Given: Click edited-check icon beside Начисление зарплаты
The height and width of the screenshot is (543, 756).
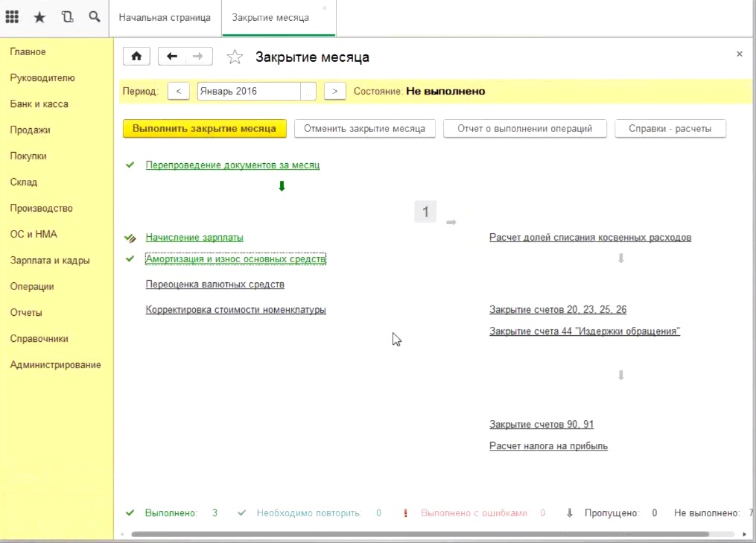Looking at the screenshot, I should 130,238.
